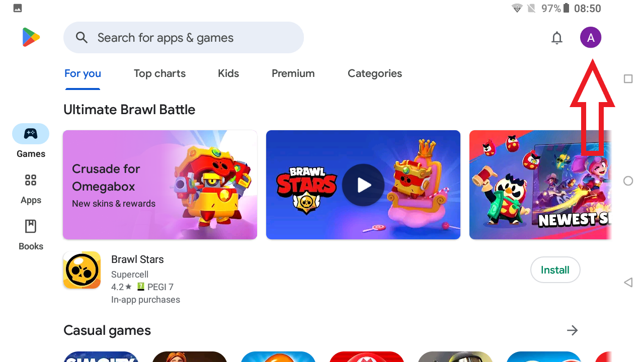Open the Apps section icon
Image resolution: width=644 pixels, height=362 pixels.
(x=31, y=180)
